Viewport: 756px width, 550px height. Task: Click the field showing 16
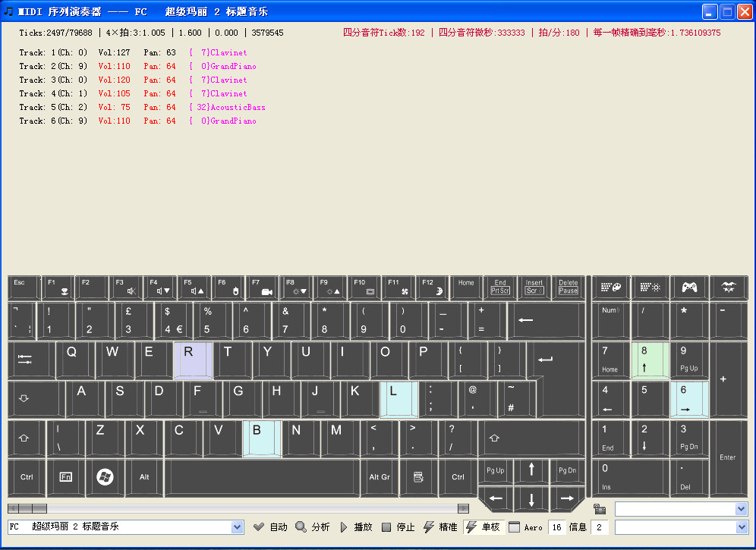coord(557,527)
